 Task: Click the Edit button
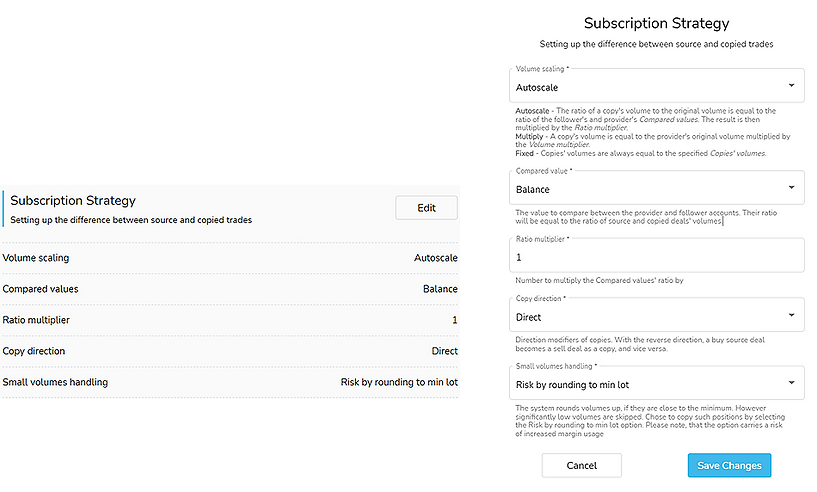pos(426,208)
